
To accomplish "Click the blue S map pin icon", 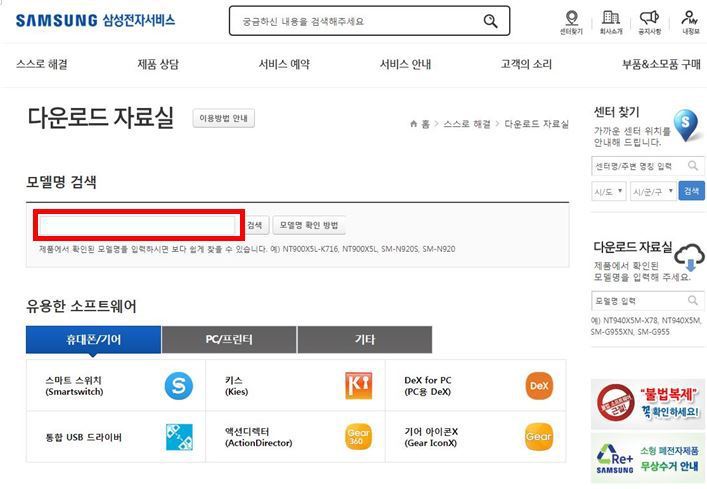I will coord(685,125).
